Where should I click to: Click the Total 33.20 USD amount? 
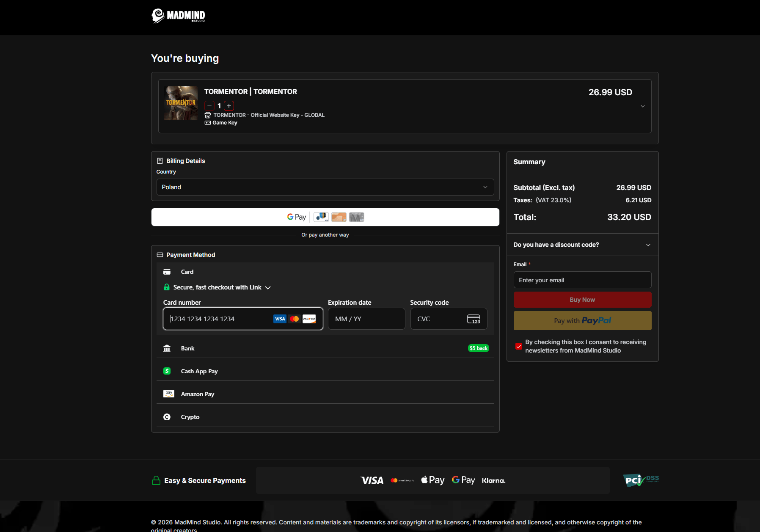[x=629, y=217]
